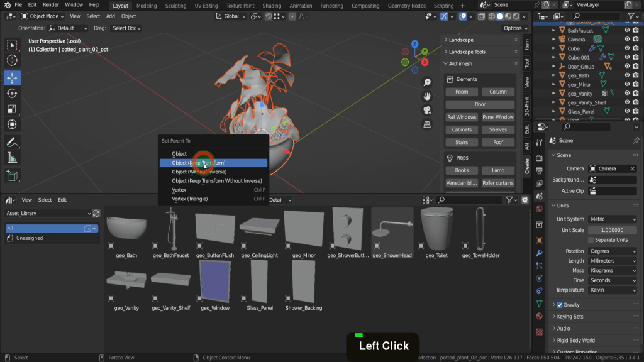644x362 pixels.
Task: Choose Object (Without Inverse) parent option
Action: (x=199, y=172)
